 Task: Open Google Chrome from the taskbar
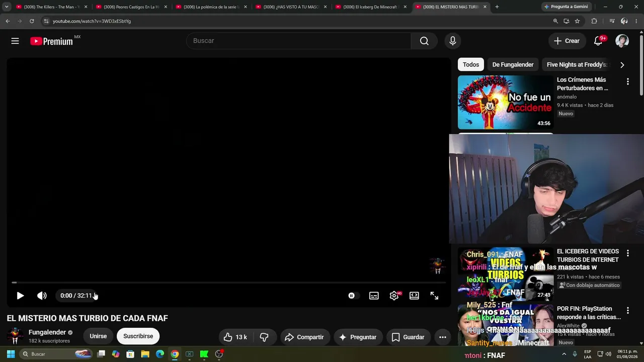(175, 354)
